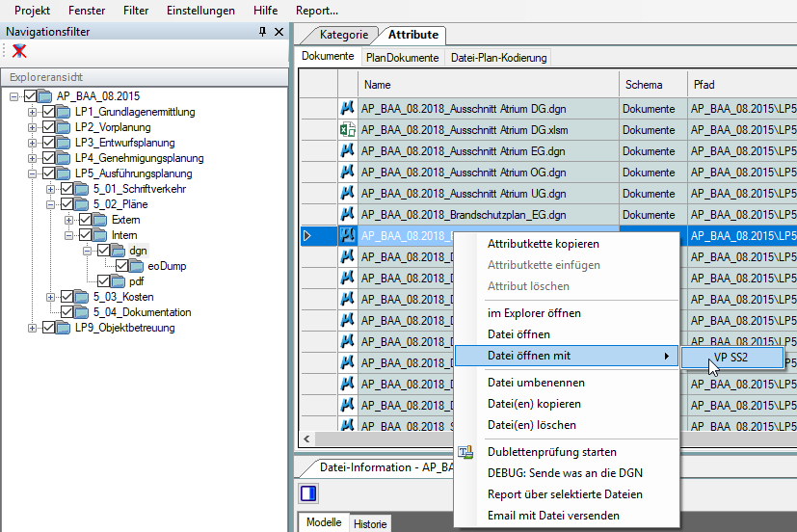Click the Extern folder icon
The height and width of the screenshot is (532, 797).
pos(100,220)
